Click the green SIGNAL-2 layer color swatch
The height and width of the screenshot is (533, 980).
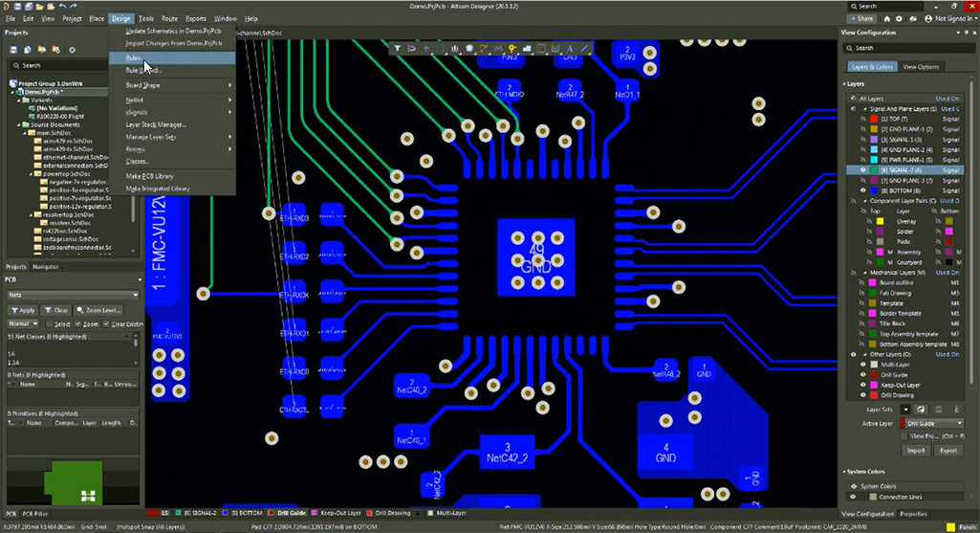click(x=874, y=170)
